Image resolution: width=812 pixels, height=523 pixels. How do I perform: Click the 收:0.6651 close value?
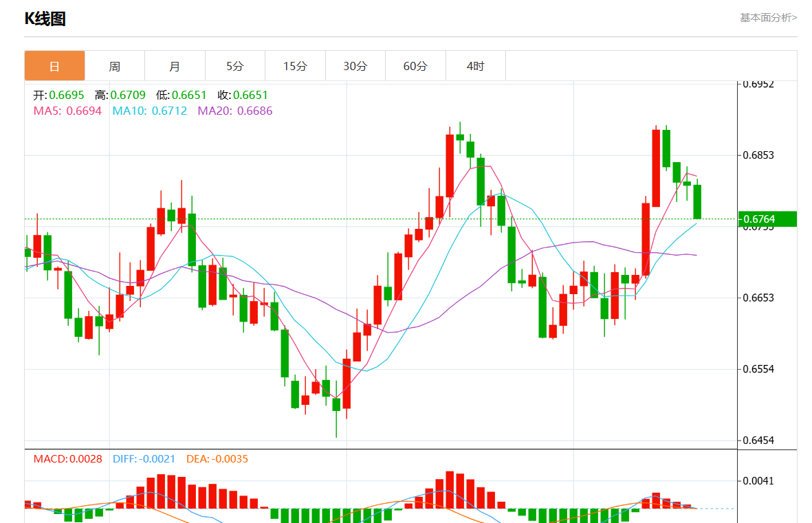click(243, 96)
